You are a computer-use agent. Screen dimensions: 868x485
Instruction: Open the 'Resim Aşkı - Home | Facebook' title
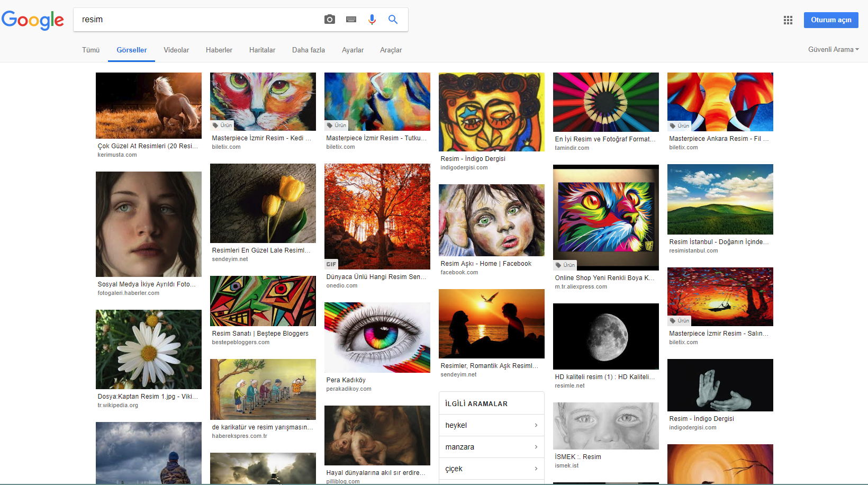click(x=486, y=264)
